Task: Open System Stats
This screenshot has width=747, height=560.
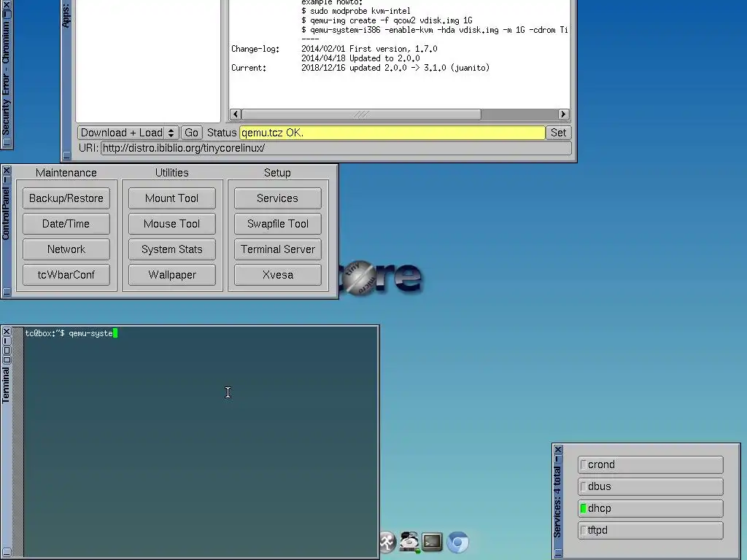Action: point(172,249)
